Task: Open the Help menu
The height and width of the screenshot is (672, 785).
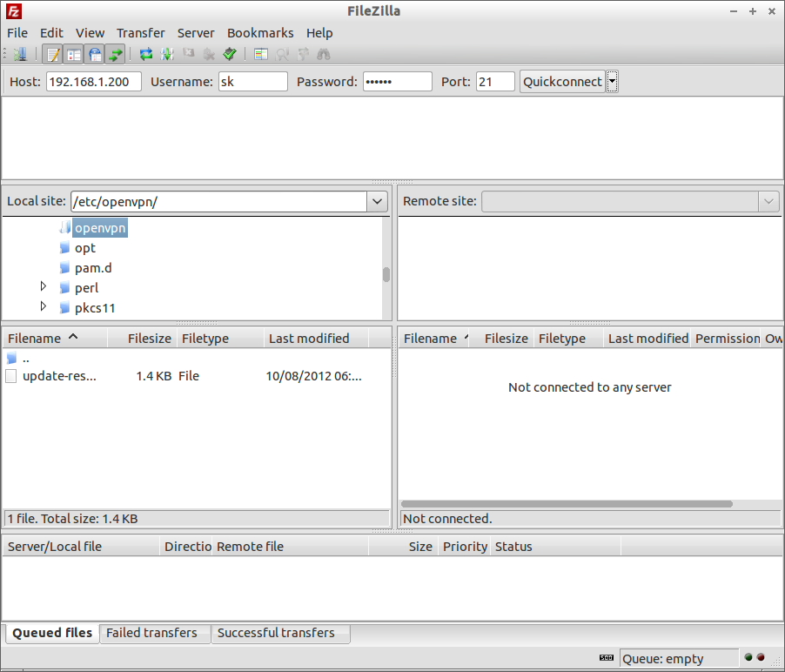Action: coord(319,33)
